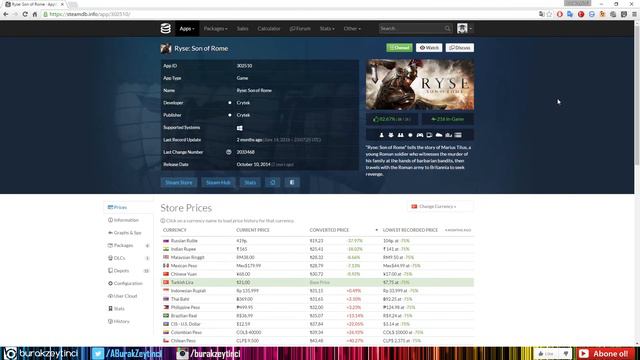Click the bookmark star icon
The height and width of the screenshot is (360, 640).
coord(549,14)
